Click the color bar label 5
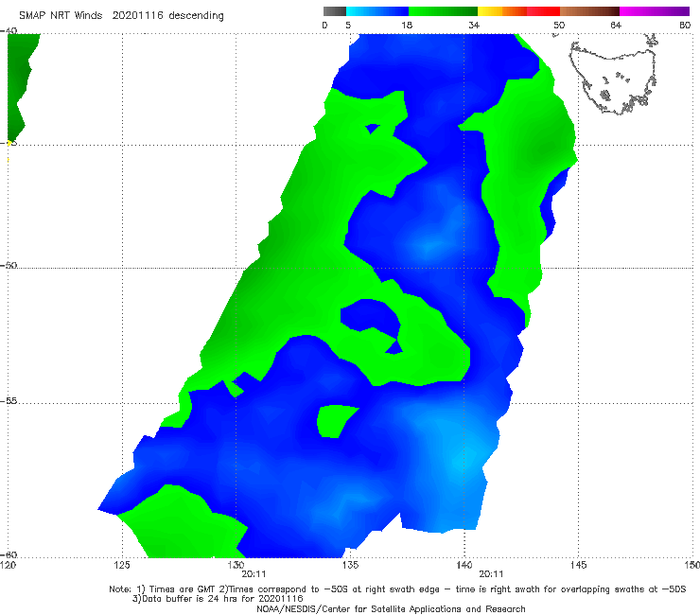The height and width of the screenshot is (615, 700). tap(348, 25)
